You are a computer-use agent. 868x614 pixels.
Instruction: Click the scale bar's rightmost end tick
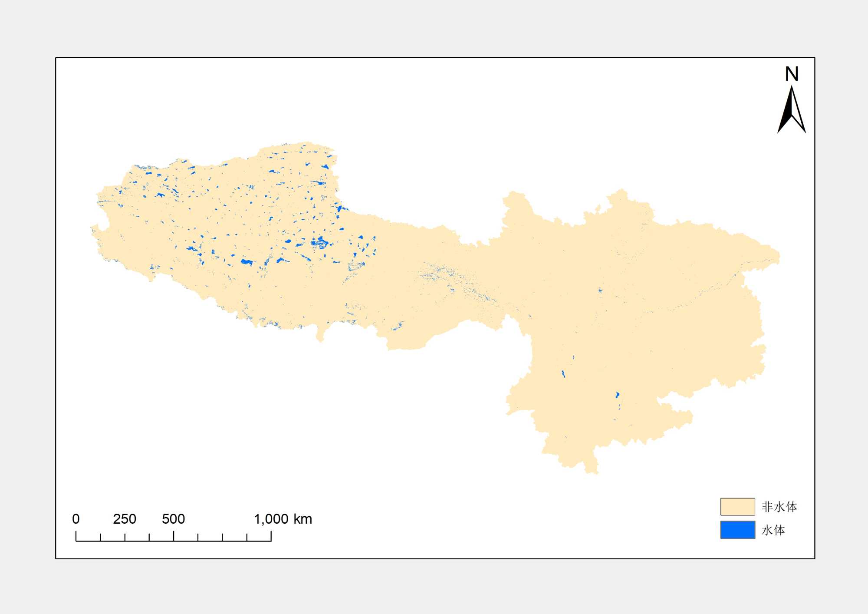271,537
